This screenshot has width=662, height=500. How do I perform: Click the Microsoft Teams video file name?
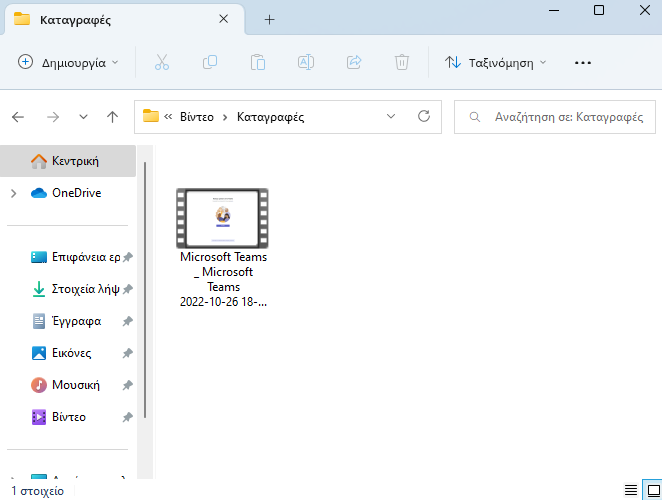[223, 280]
